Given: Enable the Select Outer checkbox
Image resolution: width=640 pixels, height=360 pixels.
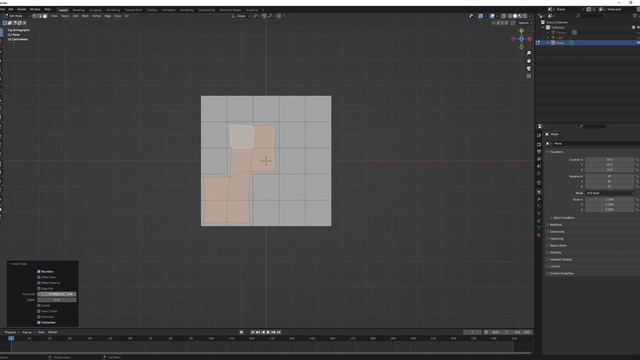Looking at the screenshot, I should coord(39,311).
